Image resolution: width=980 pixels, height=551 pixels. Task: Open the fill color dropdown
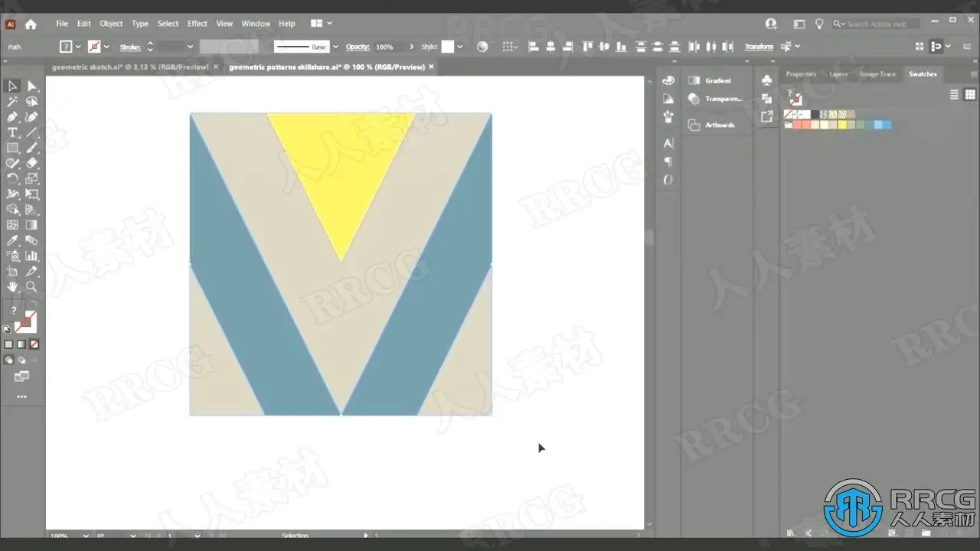(77, 47)
